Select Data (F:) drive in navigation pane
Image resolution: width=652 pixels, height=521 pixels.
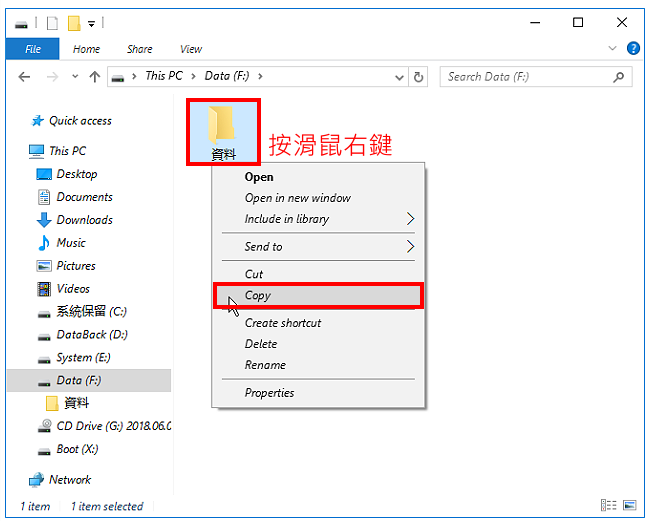[x=89, y=380]
